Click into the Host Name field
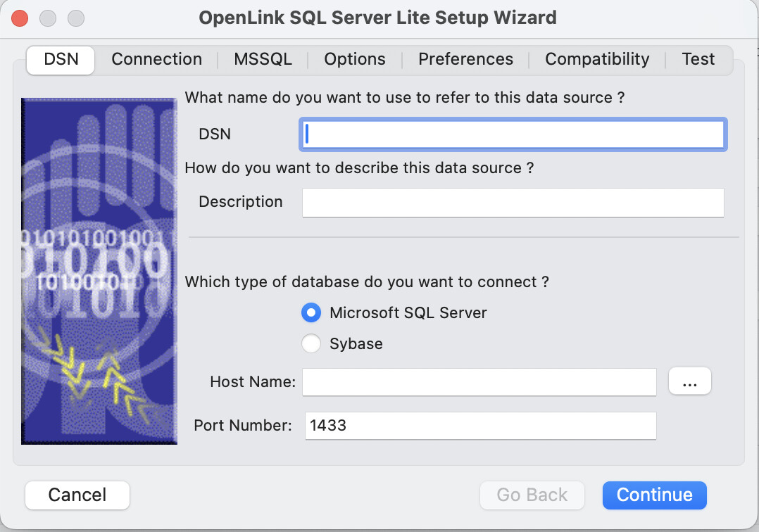759x532 pixels. click(479, 382)
